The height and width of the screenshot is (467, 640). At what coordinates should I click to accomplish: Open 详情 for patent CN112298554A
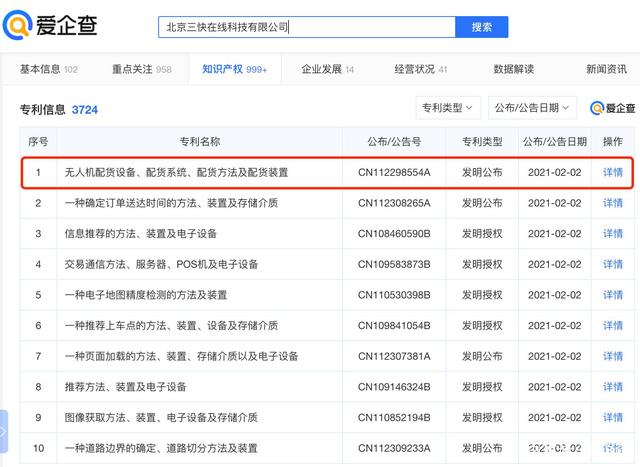[612, 173]
